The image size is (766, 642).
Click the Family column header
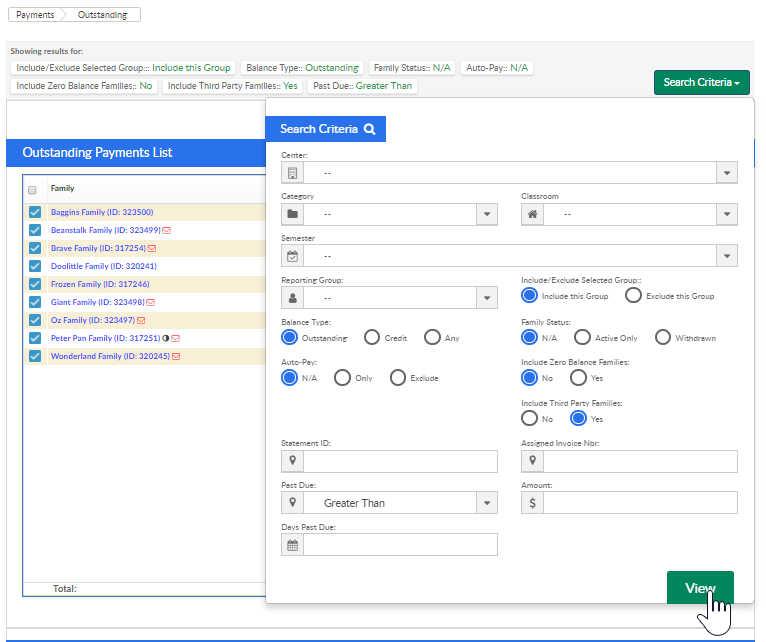63,189
